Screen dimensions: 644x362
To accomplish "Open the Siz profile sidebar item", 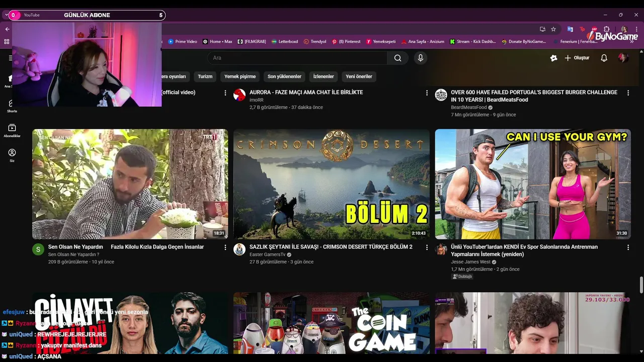I will click(12, 155).
